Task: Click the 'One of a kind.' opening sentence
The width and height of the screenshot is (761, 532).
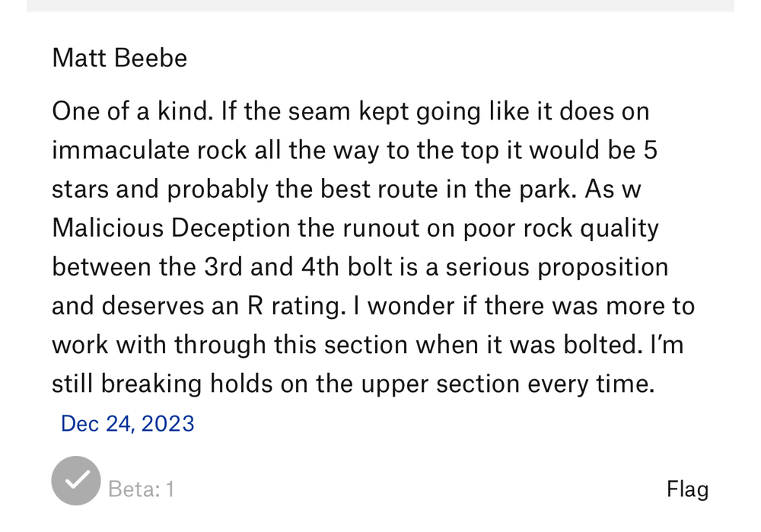Action: coord(132,111)
